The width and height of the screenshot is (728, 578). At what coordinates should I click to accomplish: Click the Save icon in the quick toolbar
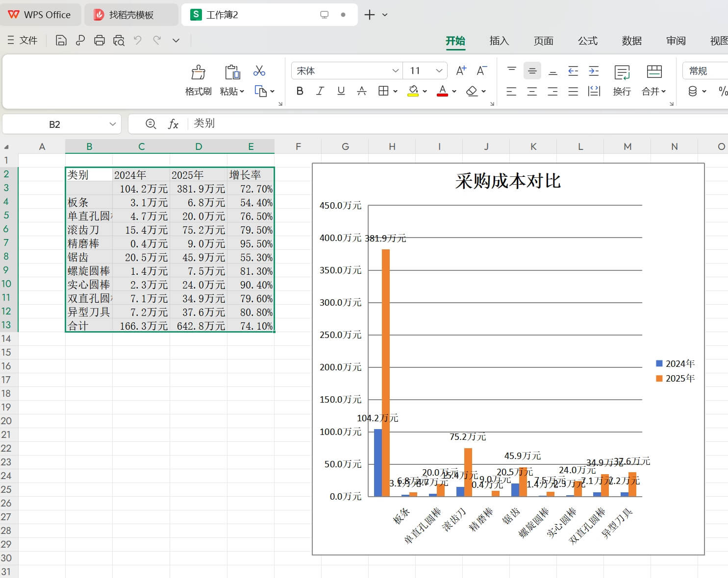click(x=61, y=41)
